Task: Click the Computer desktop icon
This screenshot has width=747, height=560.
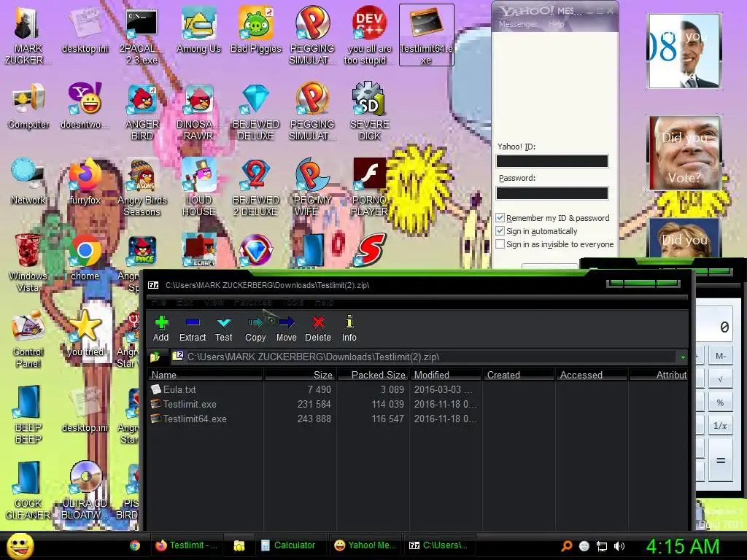Action: 28,106
